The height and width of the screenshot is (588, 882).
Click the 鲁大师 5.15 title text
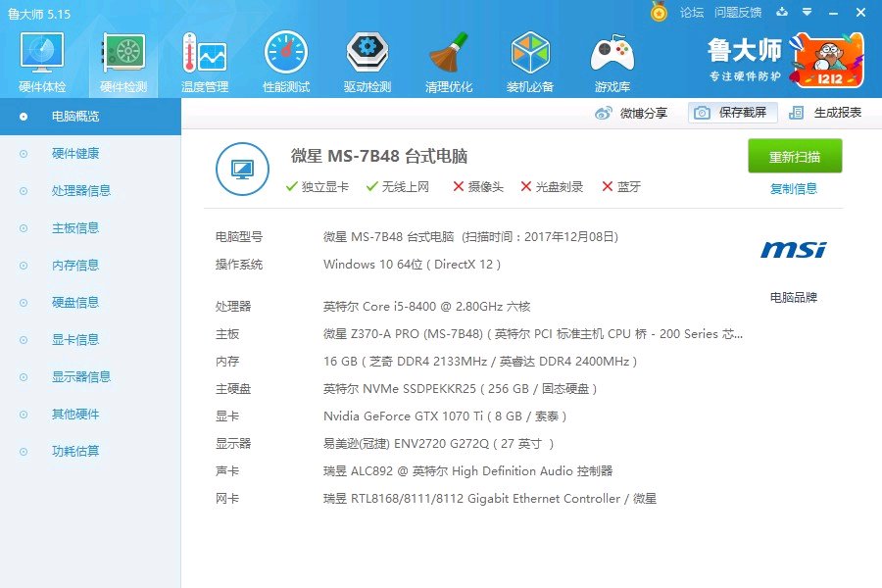pyautogui.click(x=39, y=14)
